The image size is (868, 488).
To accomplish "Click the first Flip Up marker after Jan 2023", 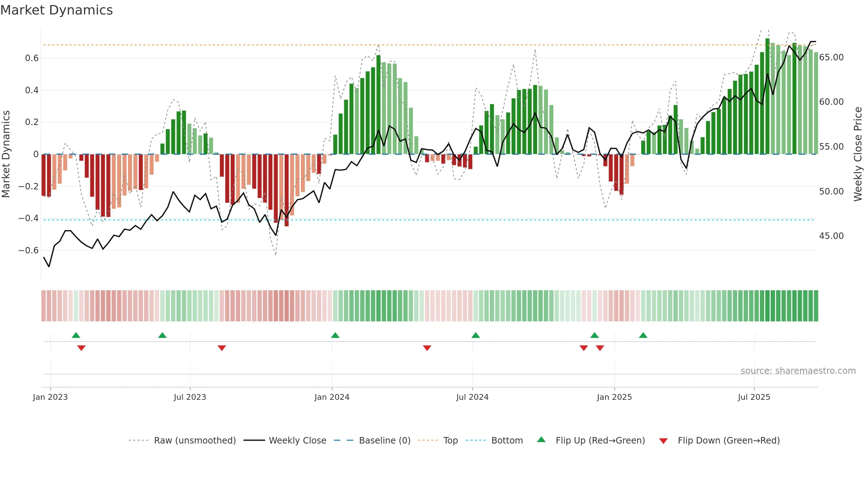I will point(76,335).
